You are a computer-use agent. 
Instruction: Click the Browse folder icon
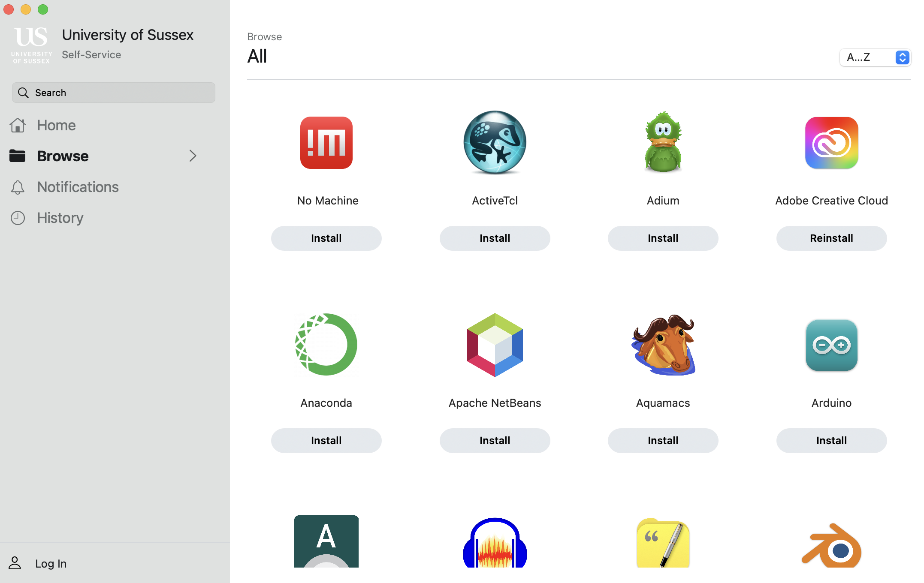pos(18,156)
